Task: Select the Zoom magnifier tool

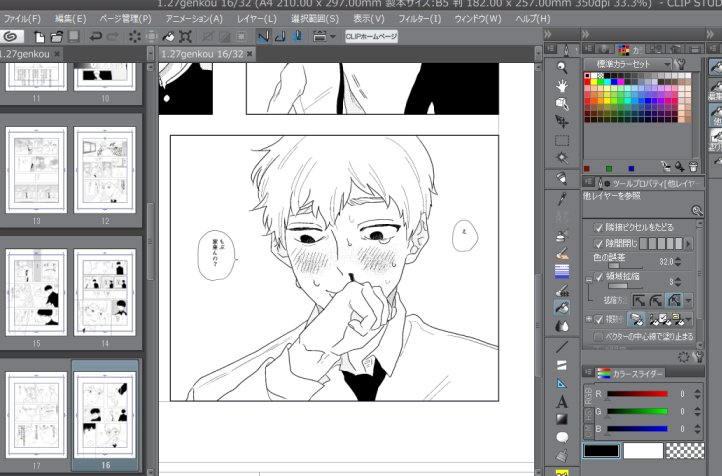Action: 562,68
